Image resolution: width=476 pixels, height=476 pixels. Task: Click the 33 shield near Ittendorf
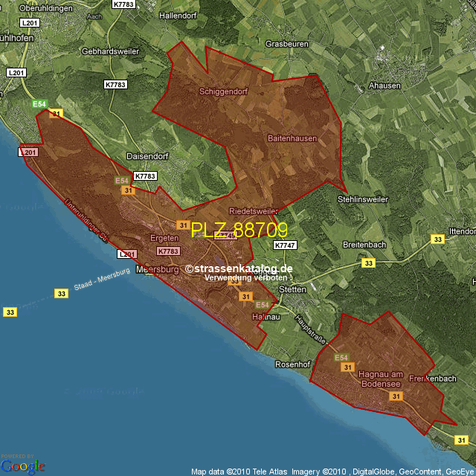click(437, 239)
